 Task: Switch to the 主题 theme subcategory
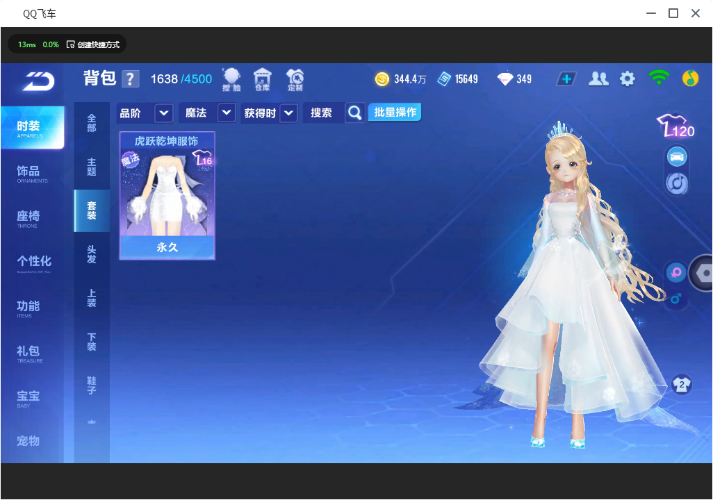click(92, 167)
